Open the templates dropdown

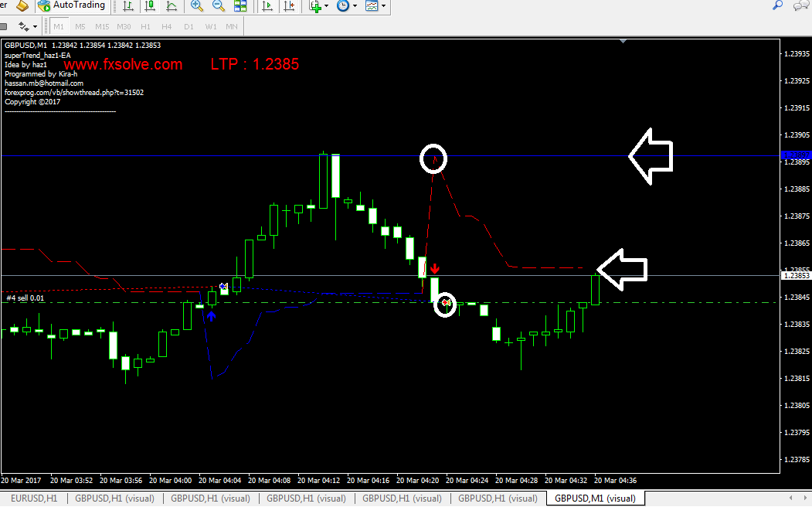375,6
